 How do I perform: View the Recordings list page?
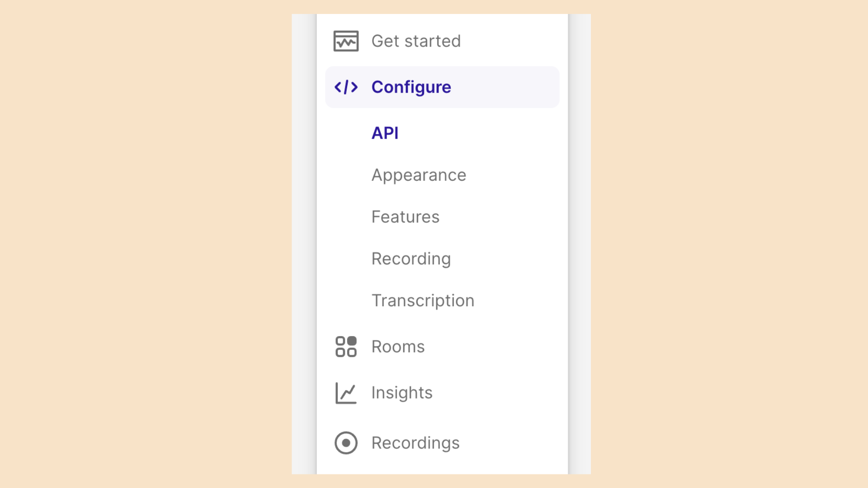tap(415, 443)
